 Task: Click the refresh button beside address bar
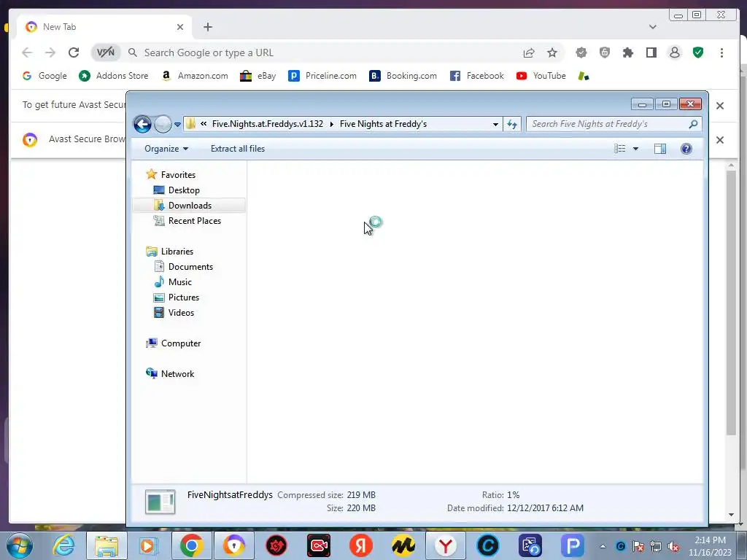click(512, 124)
